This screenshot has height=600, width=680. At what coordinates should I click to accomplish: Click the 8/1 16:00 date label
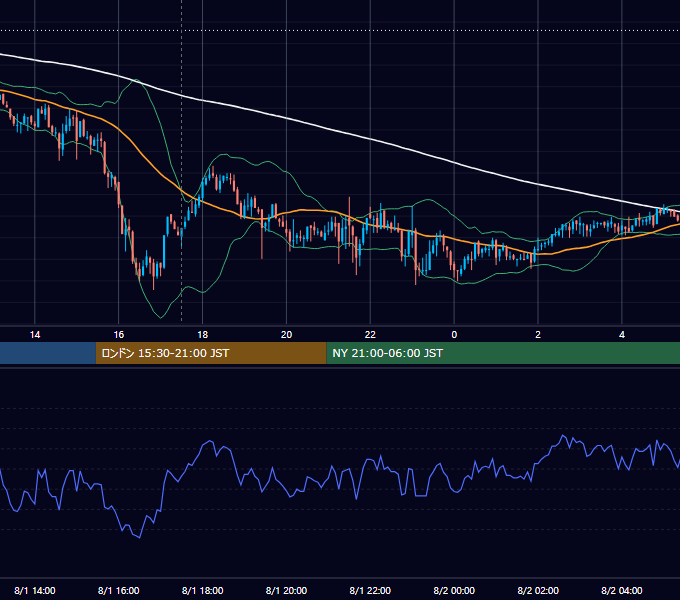[118, 590]
